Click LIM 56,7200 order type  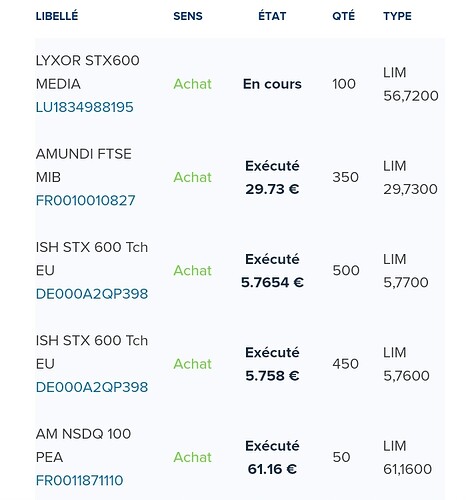[x=411, y=84]
